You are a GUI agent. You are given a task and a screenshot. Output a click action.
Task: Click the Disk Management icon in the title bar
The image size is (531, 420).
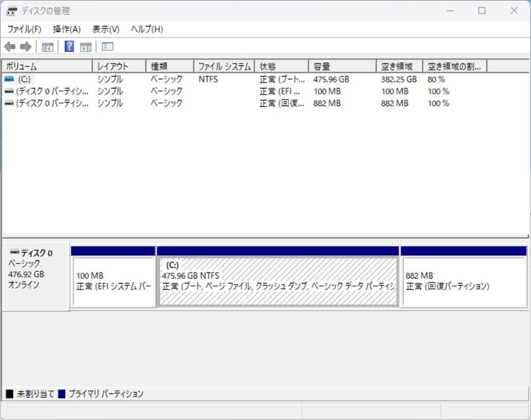coord(11,10)
